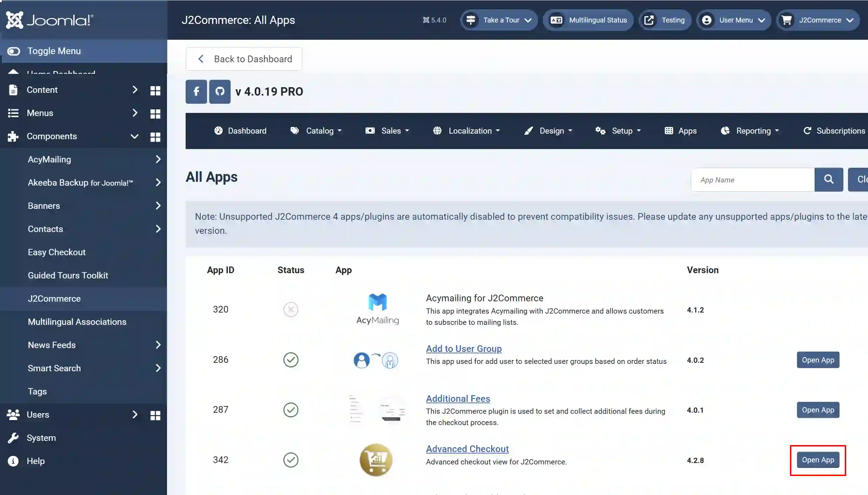Open the Add to User Group link
The image size is (868, 495).
coord(464,349)
